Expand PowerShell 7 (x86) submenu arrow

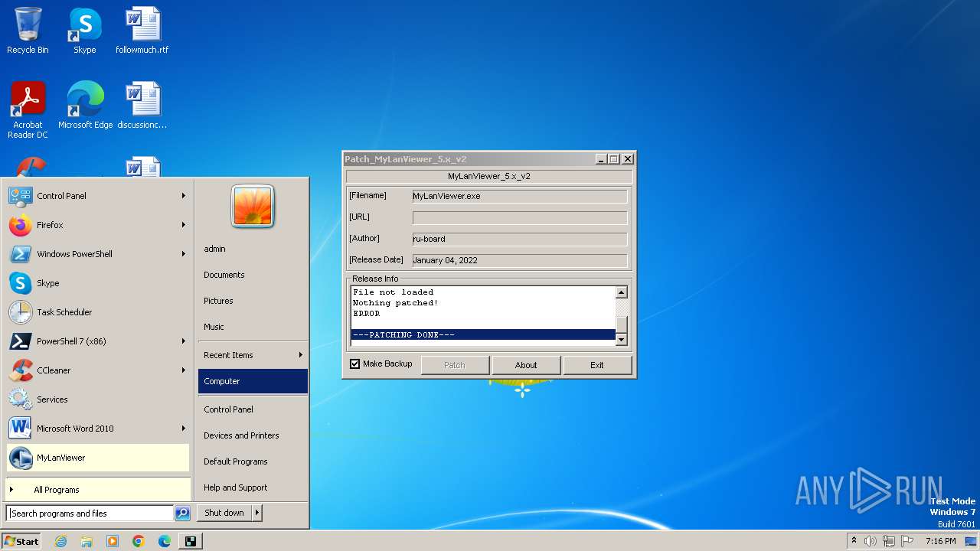(x=184, y=341)
